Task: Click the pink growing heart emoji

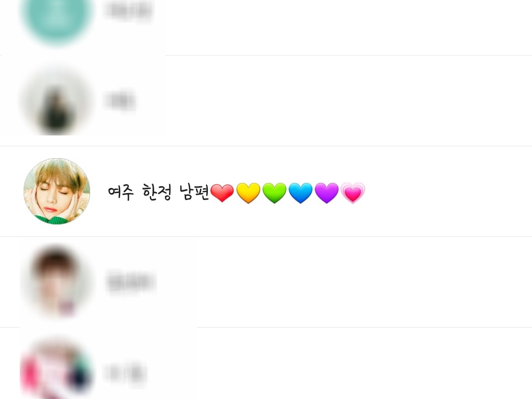Action: tap(353, 193)
